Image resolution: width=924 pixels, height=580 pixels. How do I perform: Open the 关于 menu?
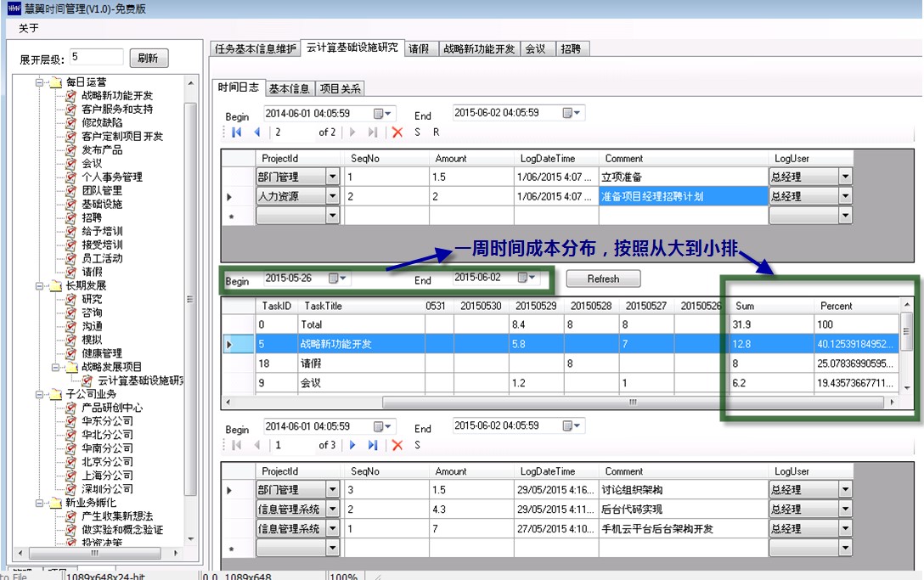28,28
